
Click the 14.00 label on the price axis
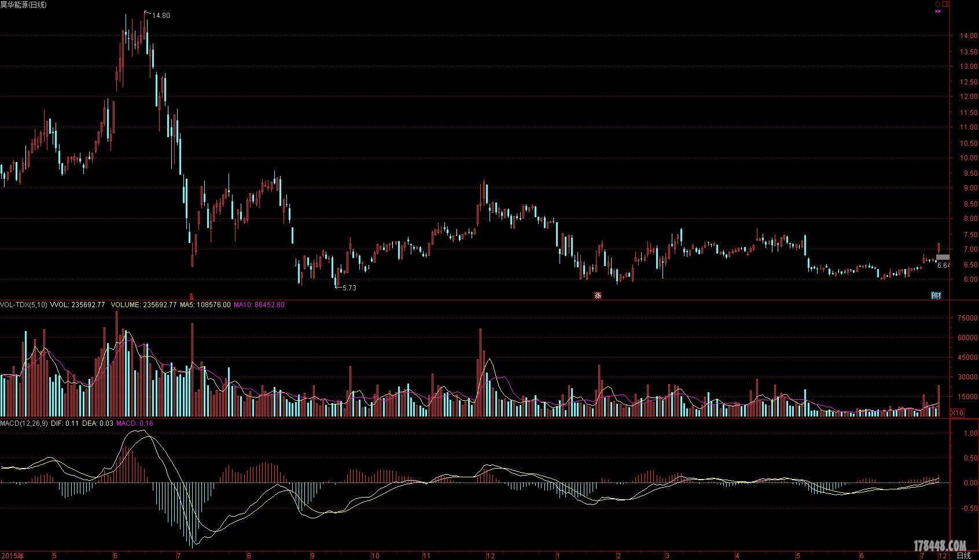click(x=969, y=36)
